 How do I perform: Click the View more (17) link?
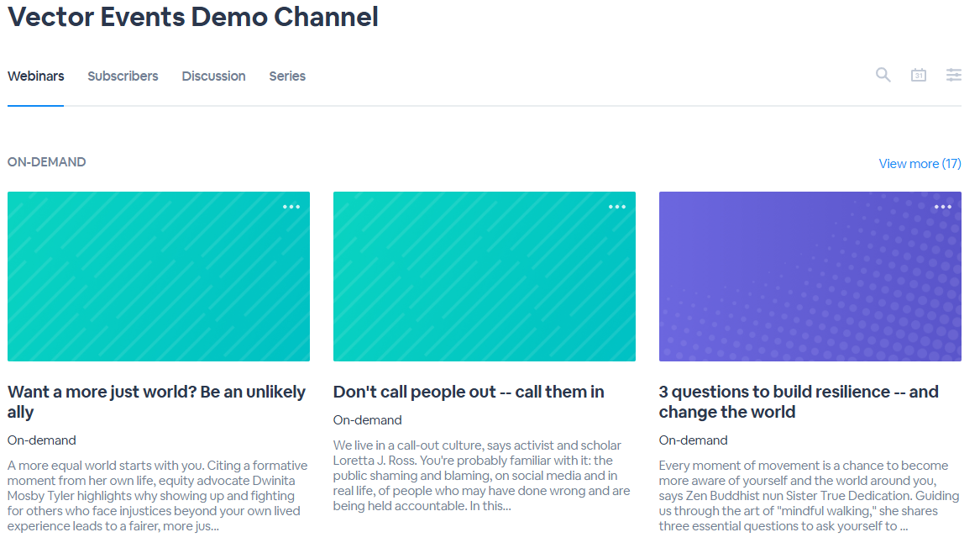(920, 163)
